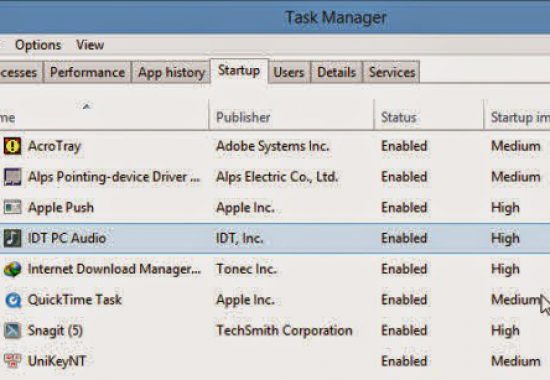Screen dimensions: 550x380
Task: Open the Details tab
Action: (336, 72)
